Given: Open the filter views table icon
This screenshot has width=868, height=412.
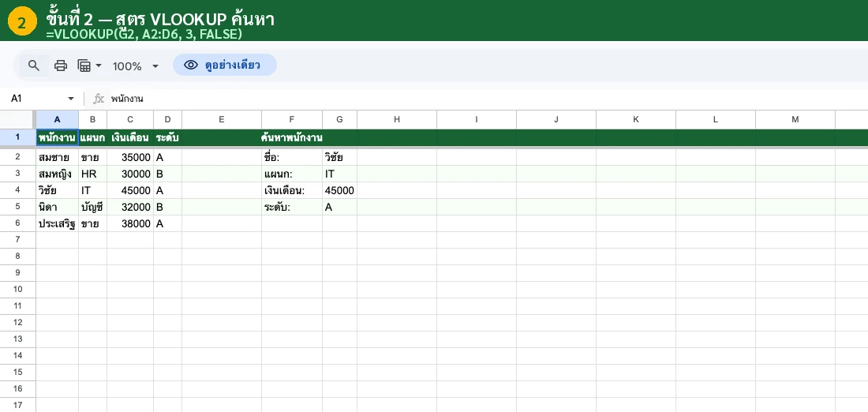Looking at the screenshot, I should [x=84, y=66].
